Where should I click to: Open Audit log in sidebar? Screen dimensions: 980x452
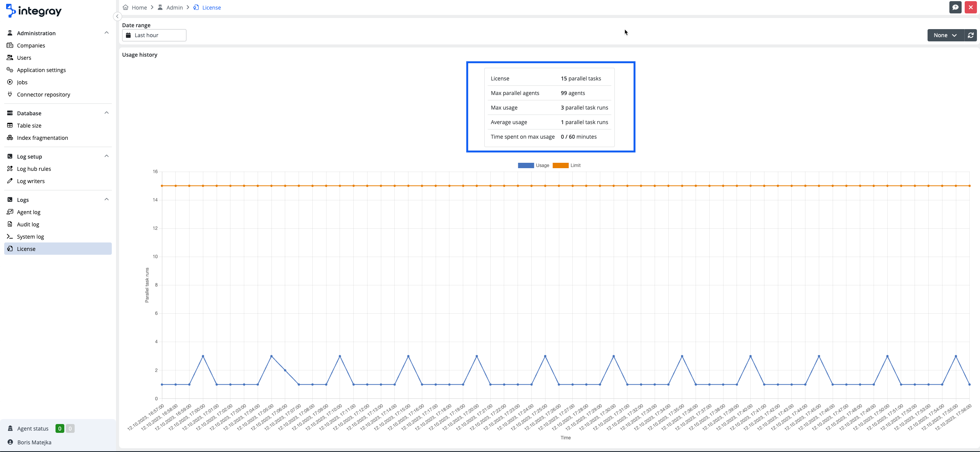pos(28,224)
